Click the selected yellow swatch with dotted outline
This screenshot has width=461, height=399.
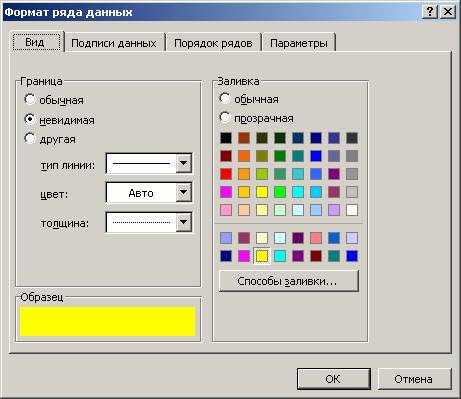(262, 256)
